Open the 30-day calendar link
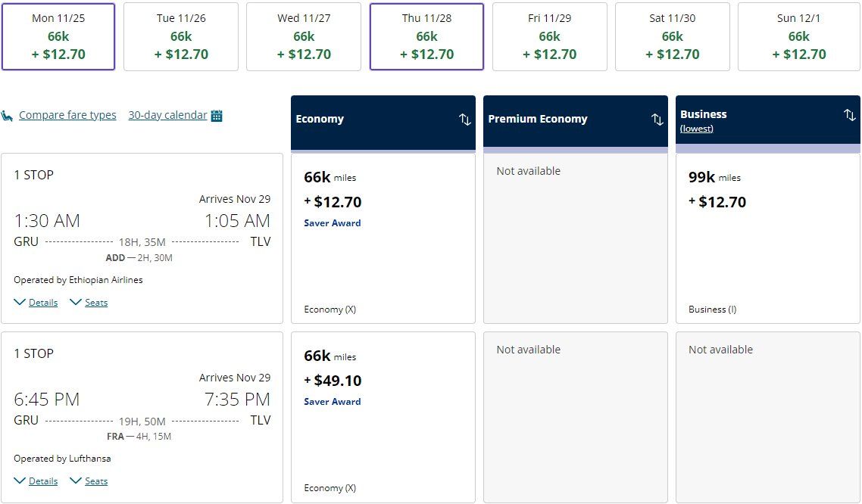 (x=167, y=115)
